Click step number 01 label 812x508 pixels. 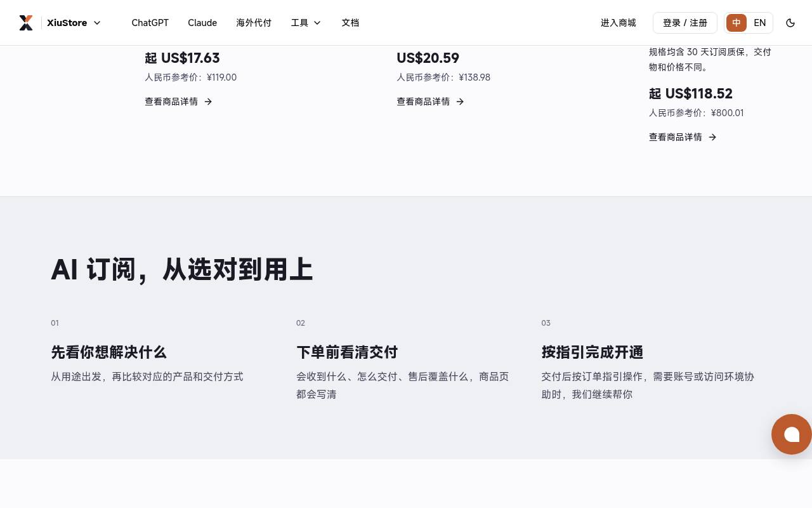pos(55,323)
